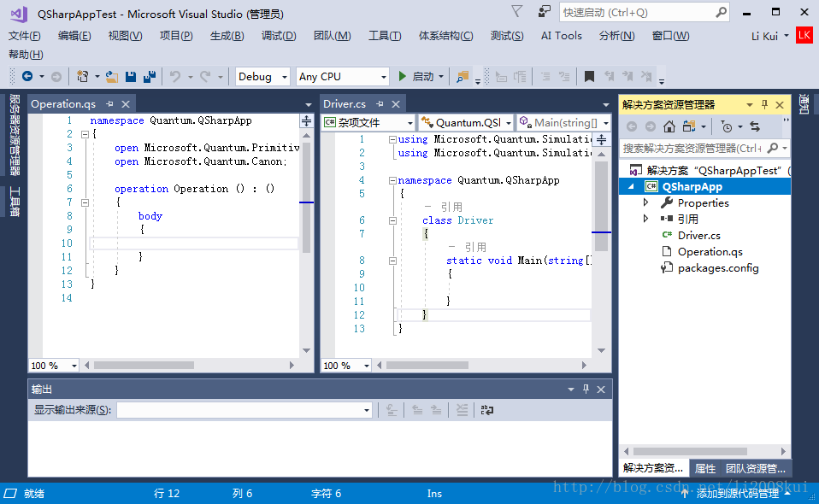Select packages.config in Solution Explorer

tap(718, 267)
